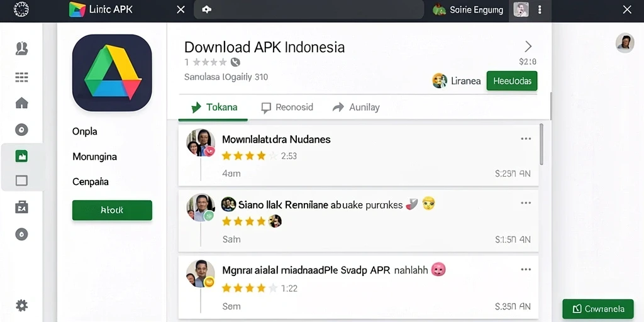Click the $2:18 price text
Viewport: 644px width, 322px height.
[528, 62]
